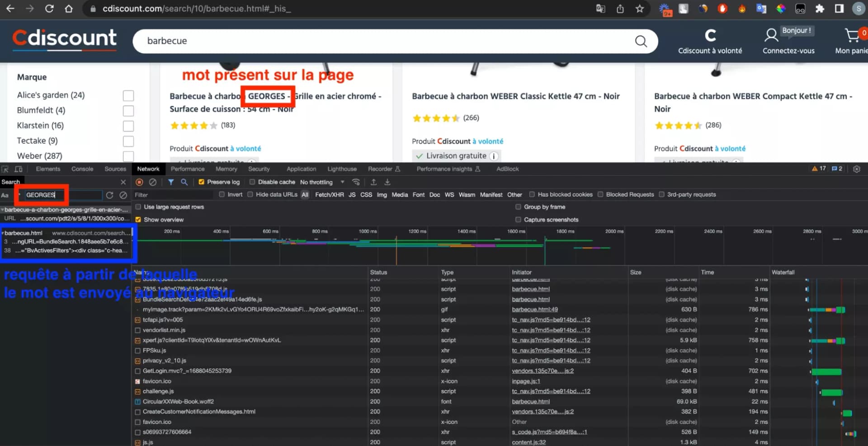Clear the network log
The height and width of the screenshot is (446, 868).
pos(153,182)
